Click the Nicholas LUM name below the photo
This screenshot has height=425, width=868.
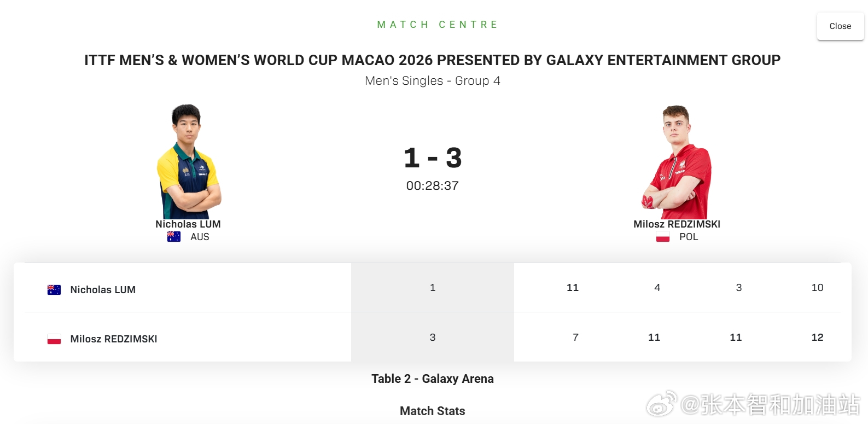188,224
